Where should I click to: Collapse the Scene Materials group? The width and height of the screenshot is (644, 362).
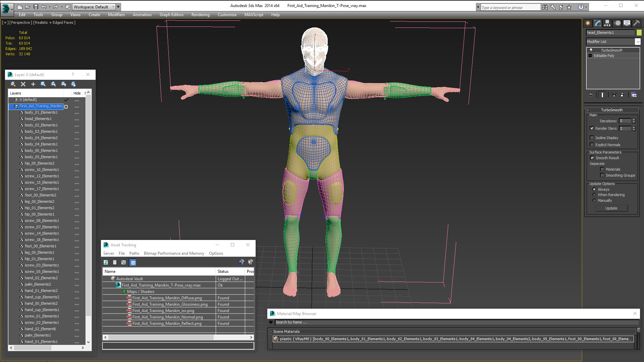tap(271, 331)
